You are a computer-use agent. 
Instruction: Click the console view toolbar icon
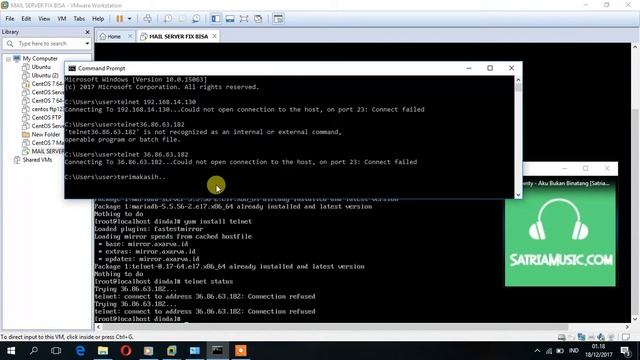point(278,19)
